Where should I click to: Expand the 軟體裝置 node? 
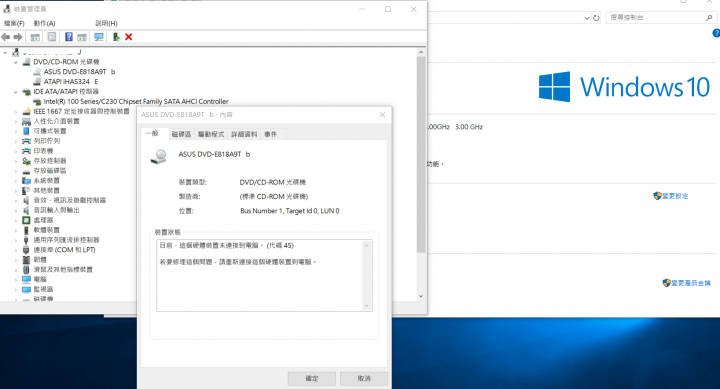pyautogui.click(x=16, y=230)
